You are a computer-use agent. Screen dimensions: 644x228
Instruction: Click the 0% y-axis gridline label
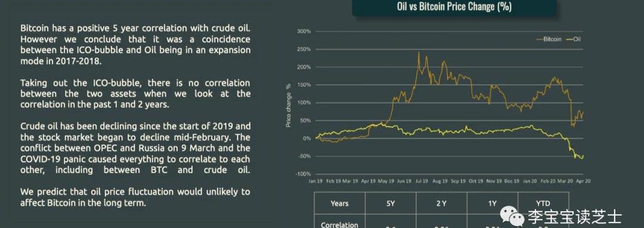tap(306, 138)
